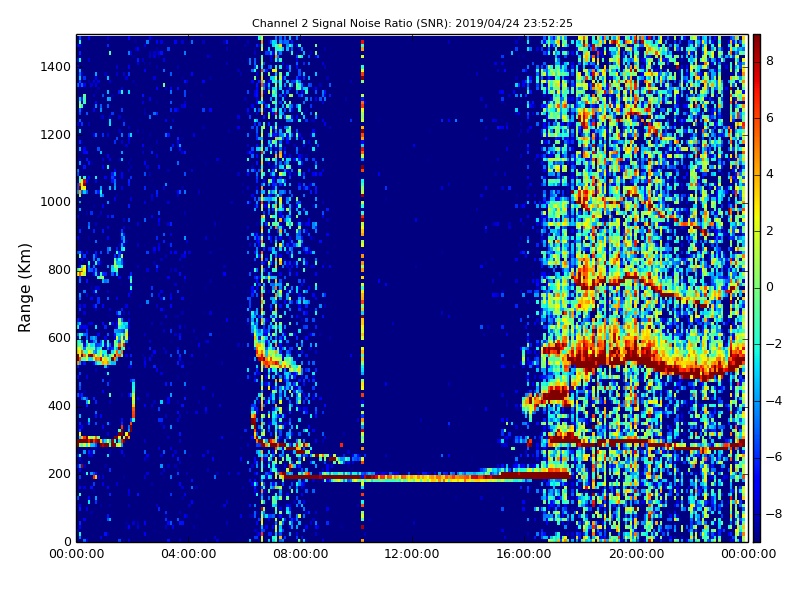Click the colorbar tick label −2
Screen dimensions: 800x600
(x=774, y=344)
